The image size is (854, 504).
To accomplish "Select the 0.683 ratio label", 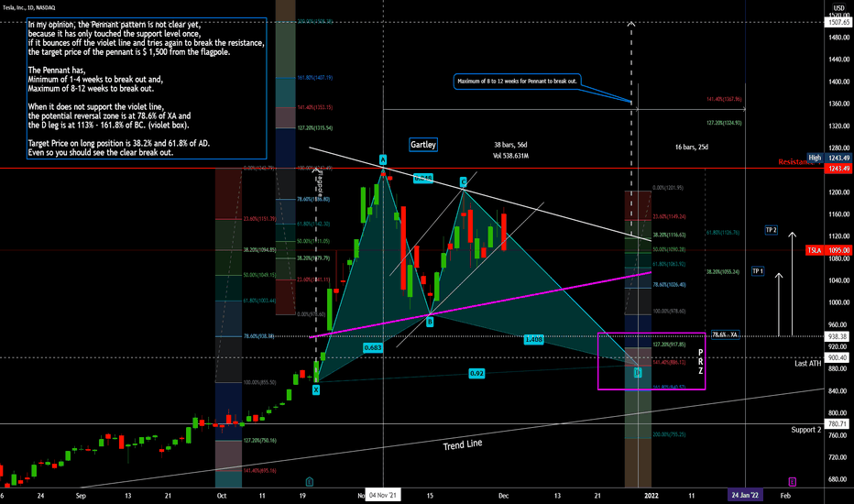I will (373, 347).
